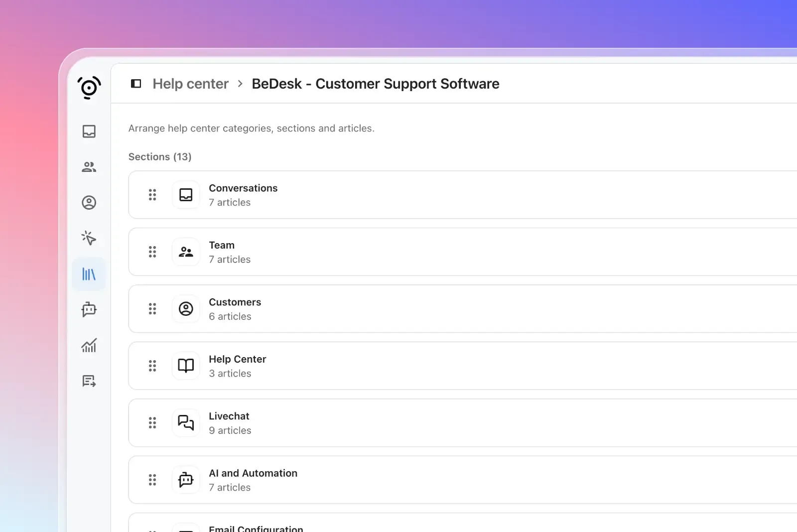Open the Conversations section
The image size is (797, 532).
pyautogui.click(x=243, y=188)
